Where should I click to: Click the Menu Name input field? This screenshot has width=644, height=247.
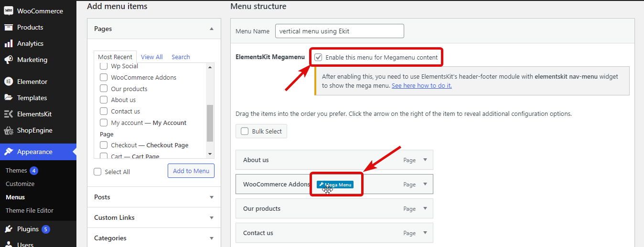tap(340, 31)
